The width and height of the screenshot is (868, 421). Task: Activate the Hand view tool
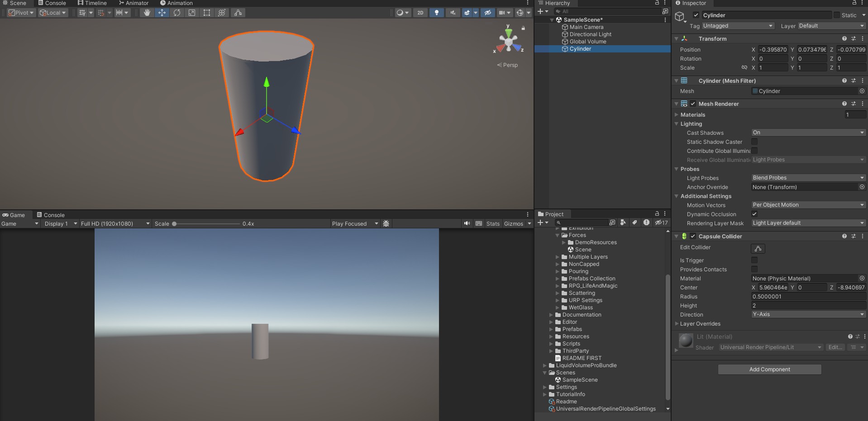tap(147, 13)
